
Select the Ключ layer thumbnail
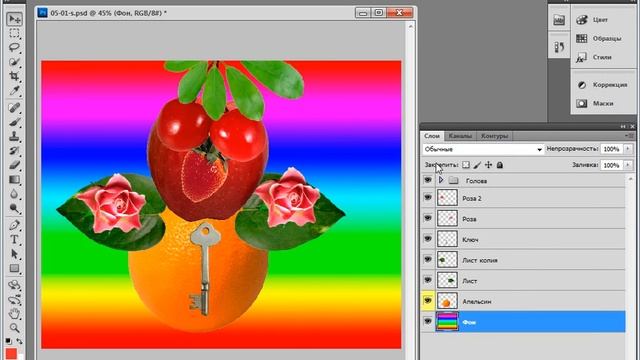(447, 239)
